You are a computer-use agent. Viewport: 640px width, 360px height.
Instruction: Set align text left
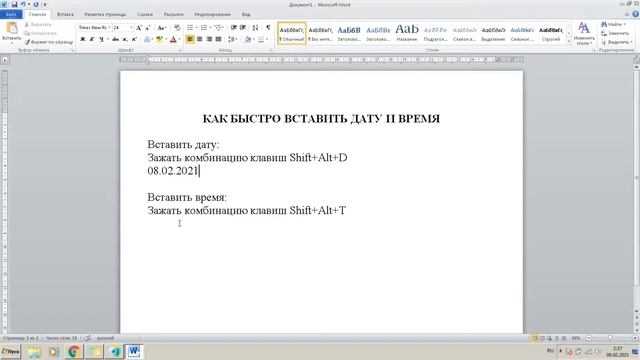(x=190, y=39)
